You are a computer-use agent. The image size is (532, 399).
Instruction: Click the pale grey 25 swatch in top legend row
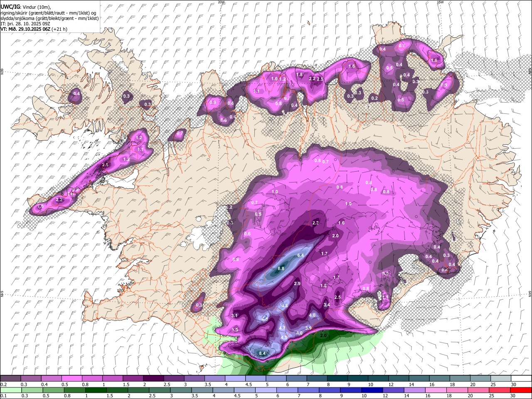tap(500, 378)
